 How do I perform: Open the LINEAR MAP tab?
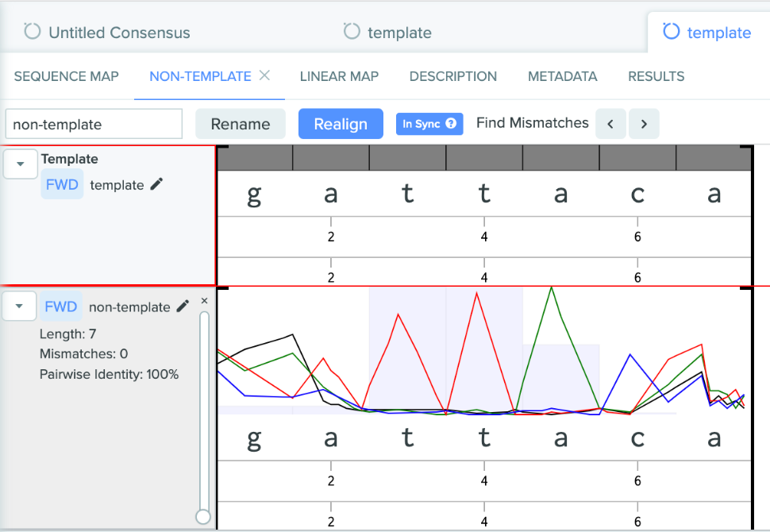click(x=339, y=76)
